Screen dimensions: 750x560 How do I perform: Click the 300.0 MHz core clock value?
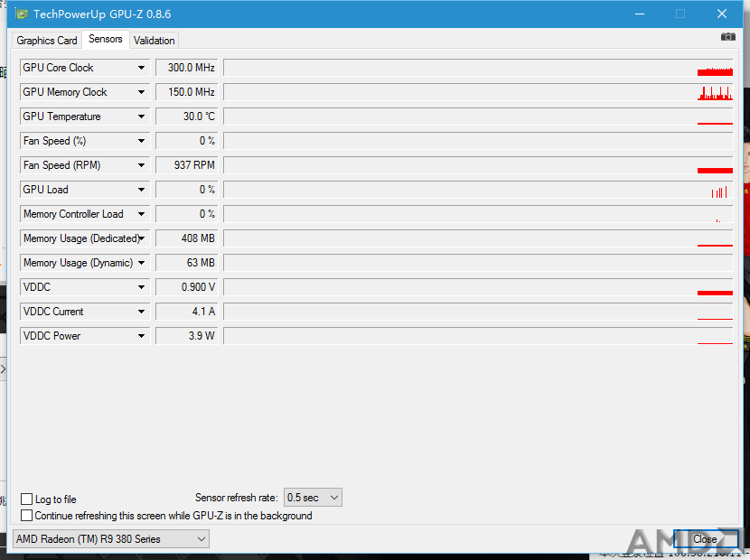pyautogui.click(x=186, y=68)
